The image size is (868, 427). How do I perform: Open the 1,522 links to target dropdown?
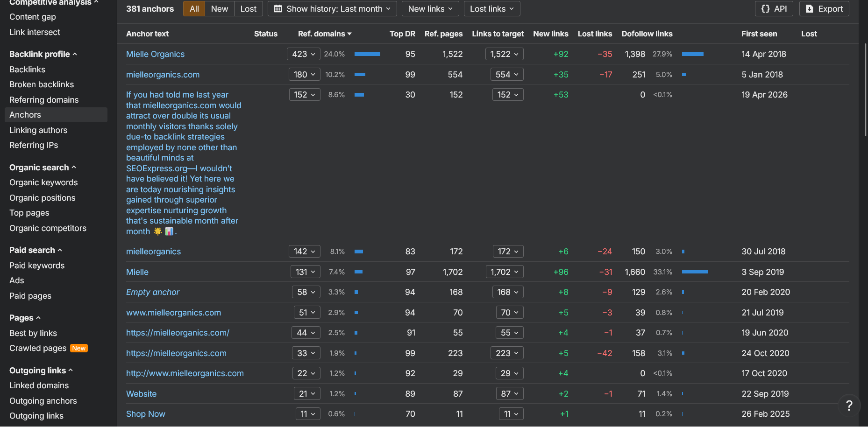click(x=505, y=54)
